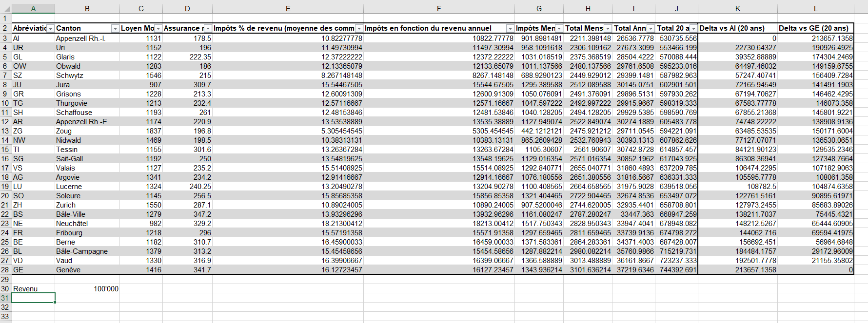The width and height of the screenshot is (868, 323).
Task: Open filter dropdown for Total 20 a column
Action: tap(693, 29)
